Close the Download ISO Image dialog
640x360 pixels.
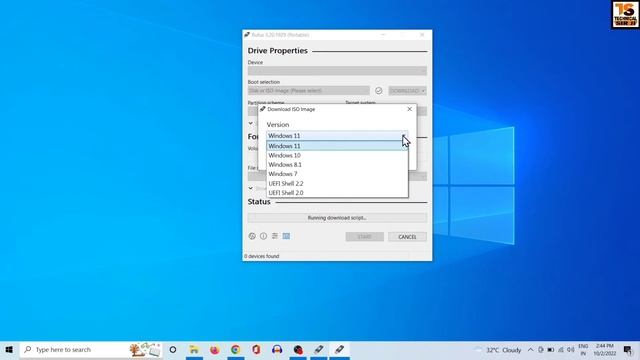409,109
